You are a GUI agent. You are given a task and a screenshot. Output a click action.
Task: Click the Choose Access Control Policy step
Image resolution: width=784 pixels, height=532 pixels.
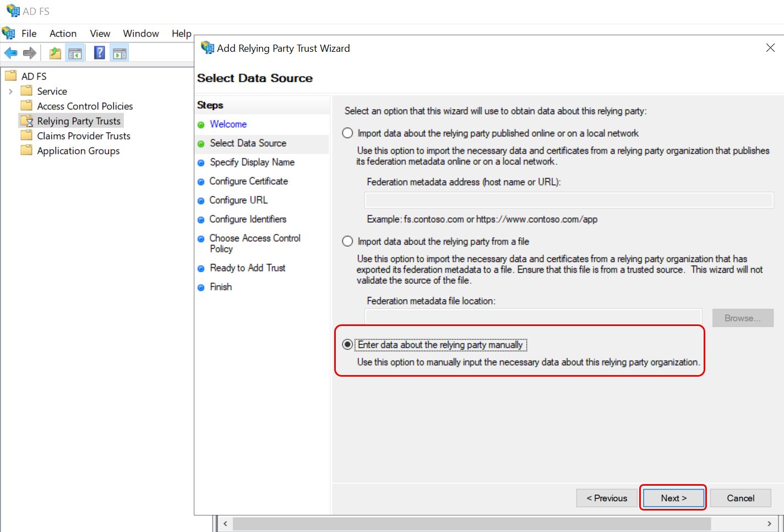[255, 243]
